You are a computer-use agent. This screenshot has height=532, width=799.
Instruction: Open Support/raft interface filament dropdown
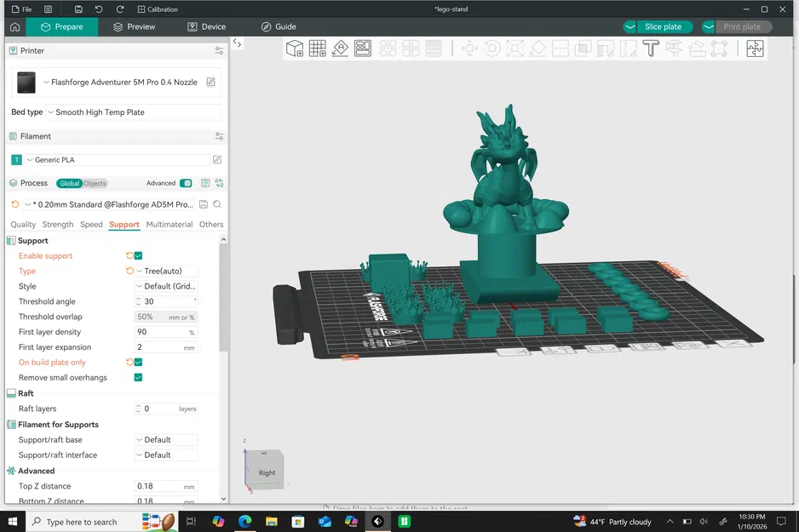tap(166, 455)
